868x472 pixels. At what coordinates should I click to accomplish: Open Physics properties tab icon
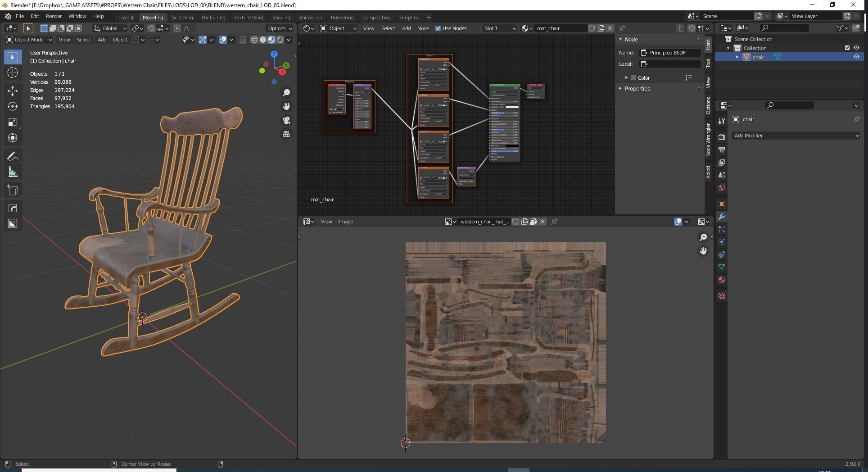(722, 242)
